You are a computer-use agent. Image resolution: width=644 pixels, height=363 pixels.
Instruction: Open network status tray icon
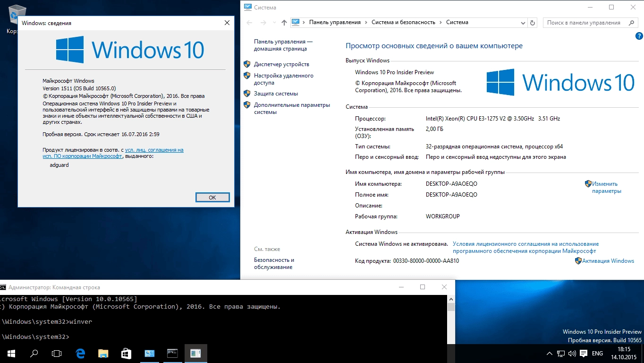click(x=561, y=354)
